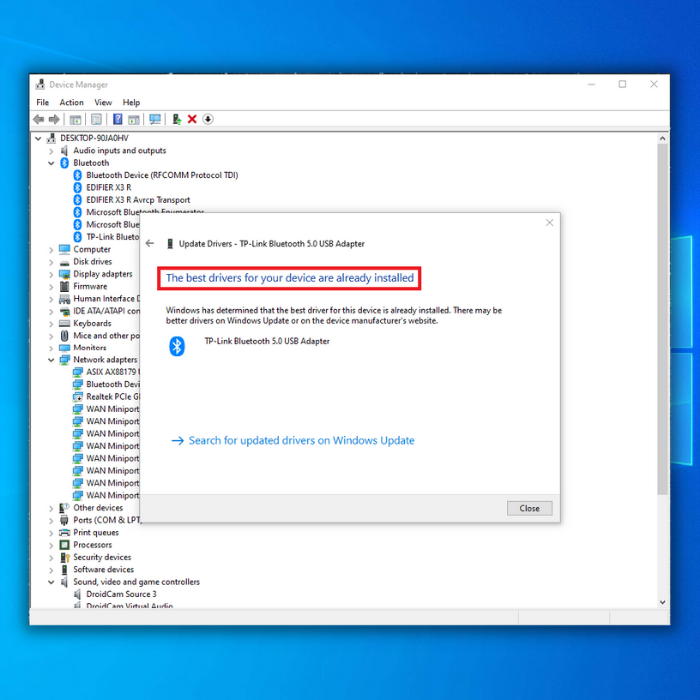Click the blue Help toolbar icon
700x700 pixels.
click(117, 119)
